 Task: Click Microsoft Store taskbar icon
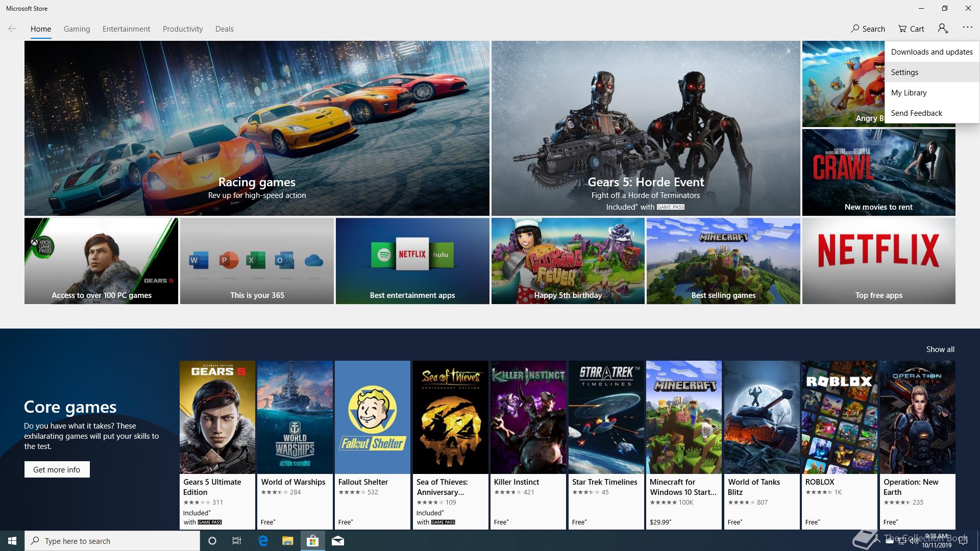click(x=312, y=541)
